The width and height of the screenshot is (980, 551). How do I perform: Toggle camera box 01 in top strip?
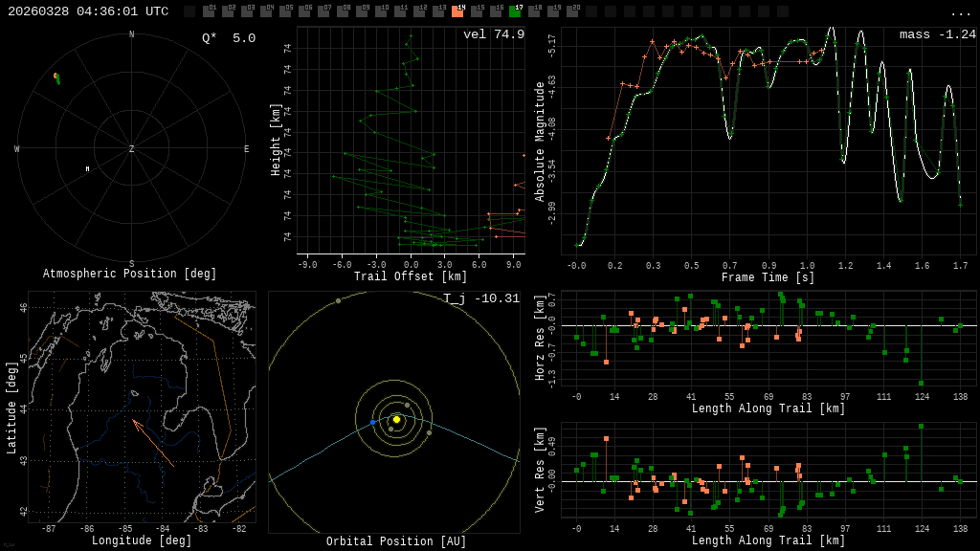209,11
